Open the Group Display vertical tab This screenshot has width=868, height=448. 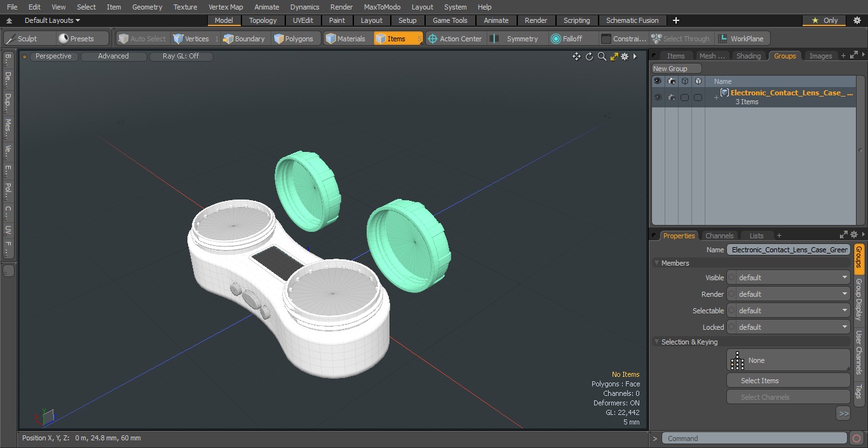coord(859,299)
